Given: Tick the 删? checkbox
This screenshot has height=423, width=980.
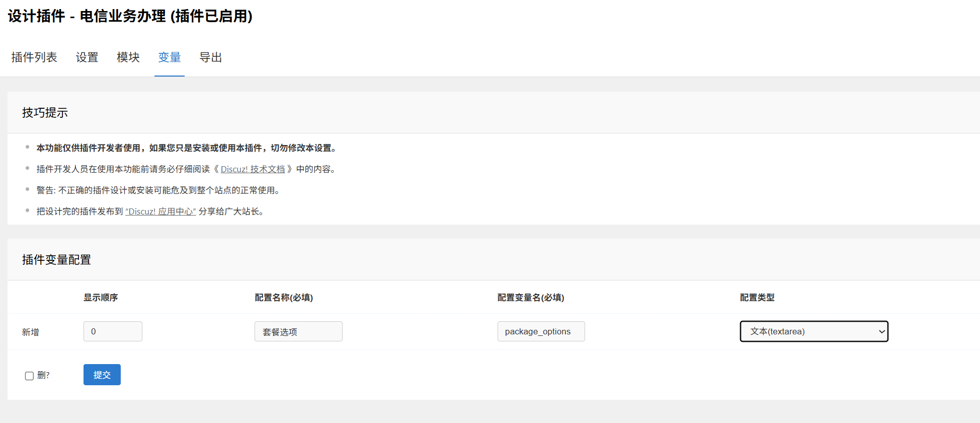Looking at the screenshot, I should (x=29, y=376).
